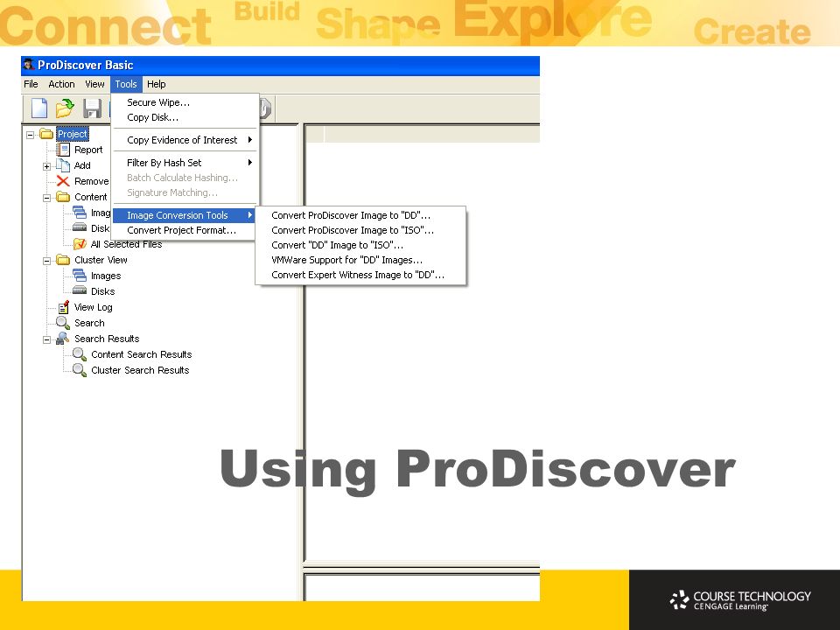Select Filter By Hash Set entry
Screen dimensions: 840x630
pos(185,163)
